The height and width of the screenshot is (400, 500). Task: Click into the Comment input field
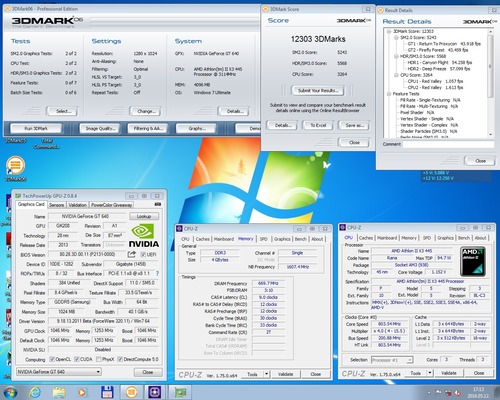448,144
